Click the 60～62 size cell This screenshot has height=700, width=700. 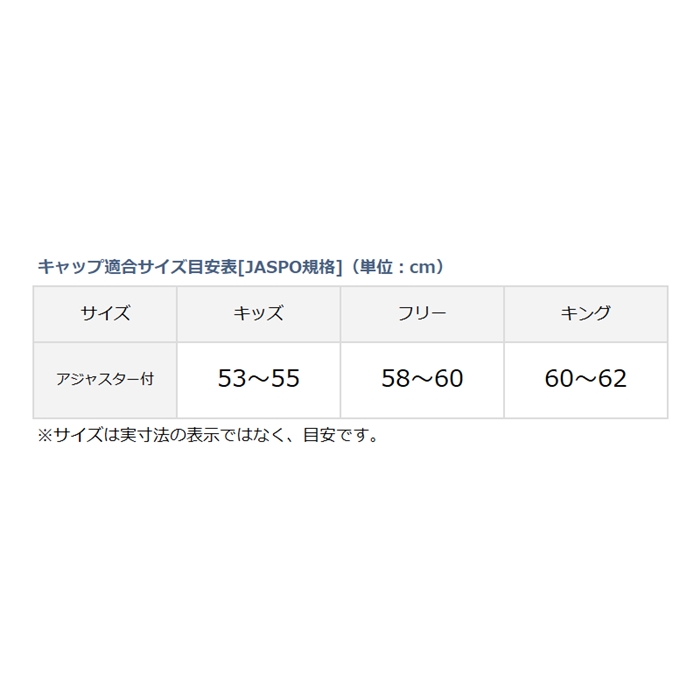click(586, 380)
